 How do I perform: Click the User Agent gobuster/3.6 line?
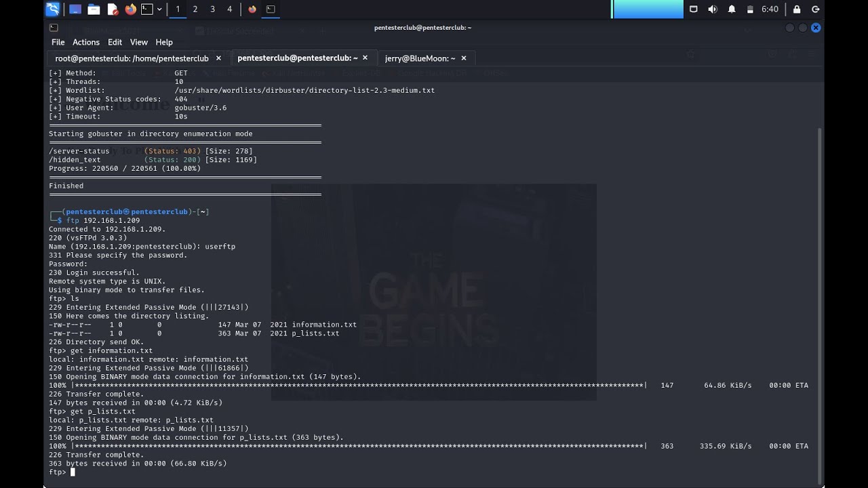(138, 108)
